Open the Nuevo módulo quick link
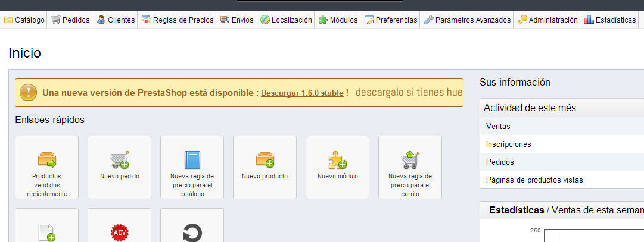 (x=338, y=167)
